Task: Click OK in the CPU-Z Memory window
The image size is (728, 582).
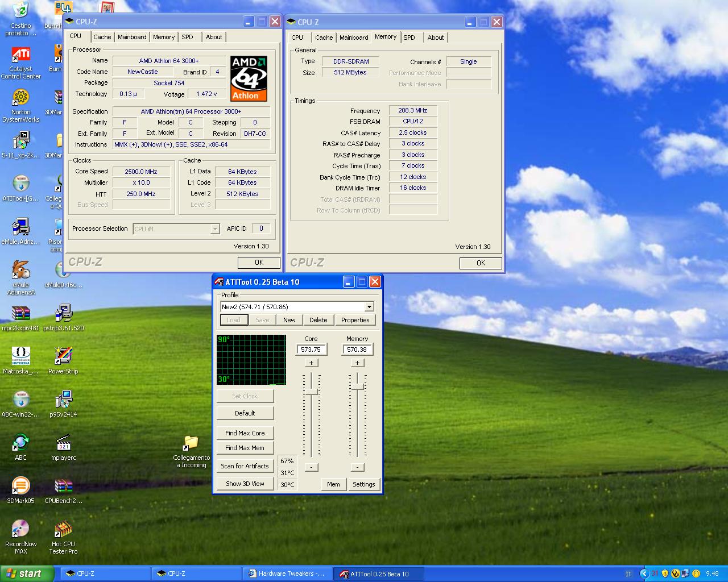Action: [481, 263]
